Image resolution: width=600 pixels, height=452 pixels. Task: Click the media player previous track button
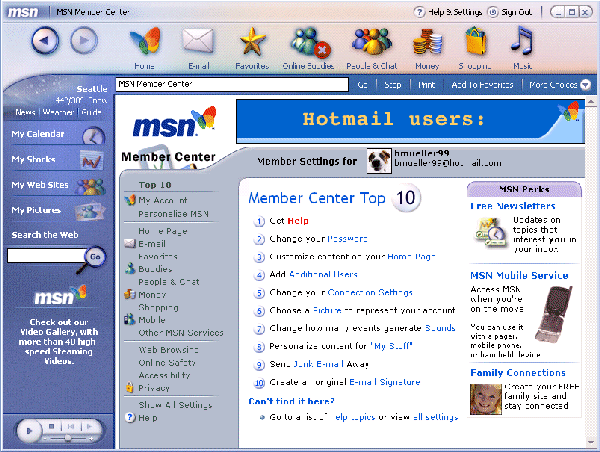tap(71, 426)
